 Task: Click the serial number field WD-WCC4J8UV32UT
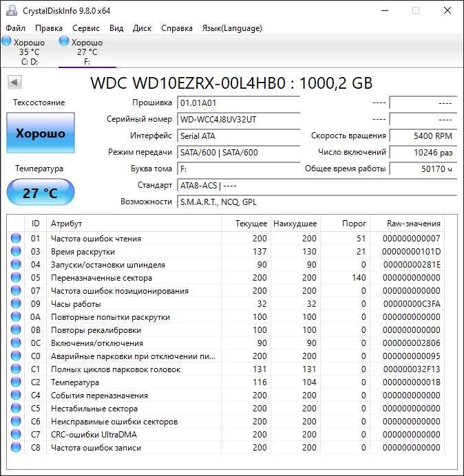[x=238, y=119]
